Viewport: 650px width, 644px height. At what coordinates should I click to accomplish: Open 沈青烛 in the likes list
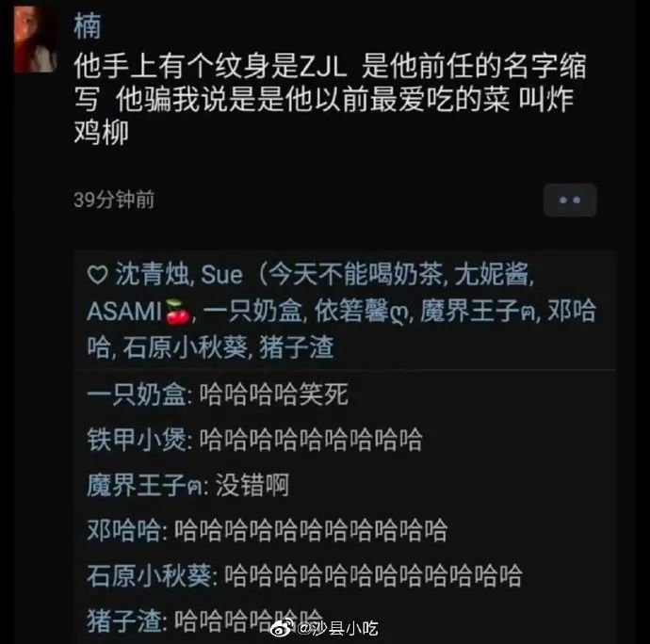pos(152,274)
